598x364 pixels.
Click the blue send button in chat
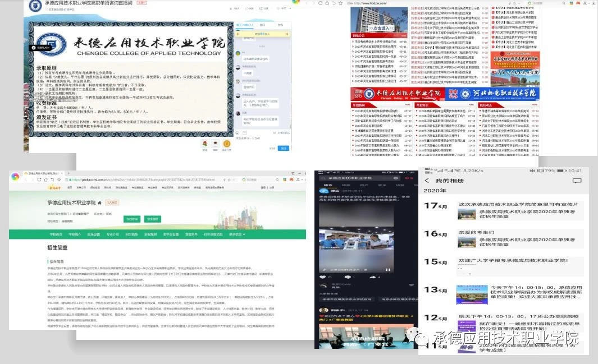tap(285, 148)
